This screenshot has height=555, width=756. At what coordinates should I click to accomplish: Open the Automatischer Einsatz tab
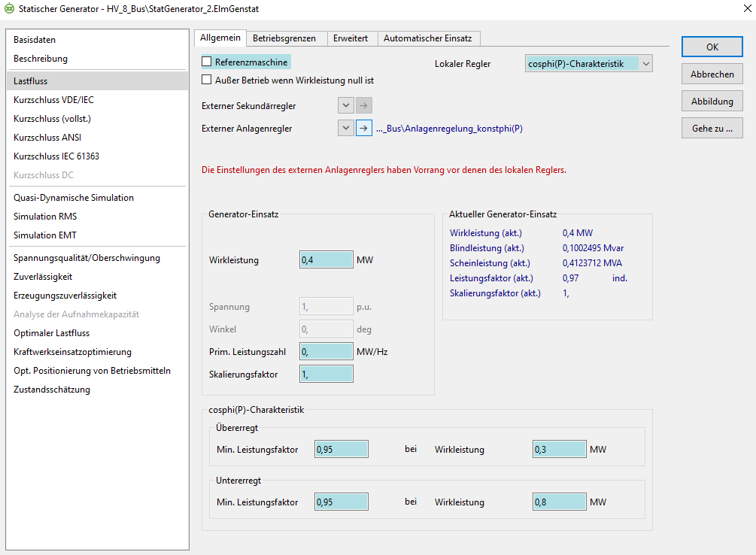pyautogui.click(x=429, y=38)
